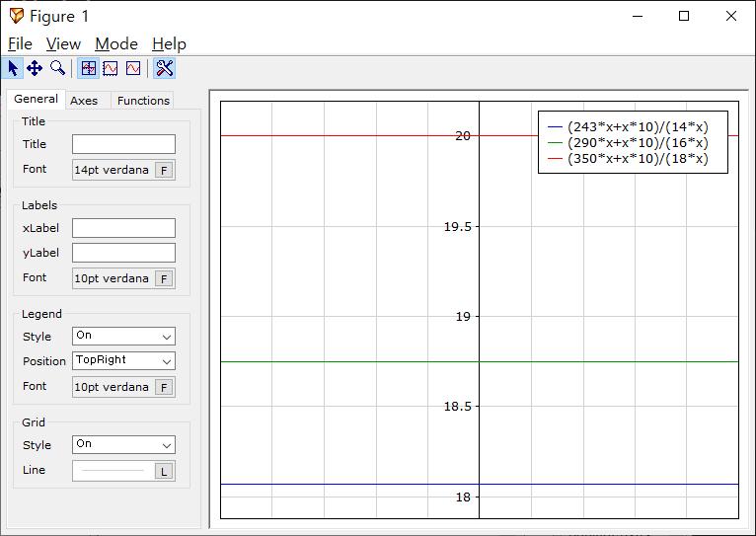Click the Title text input field
This screenshot has height=536, width=756.
click(x=123, y=144)
